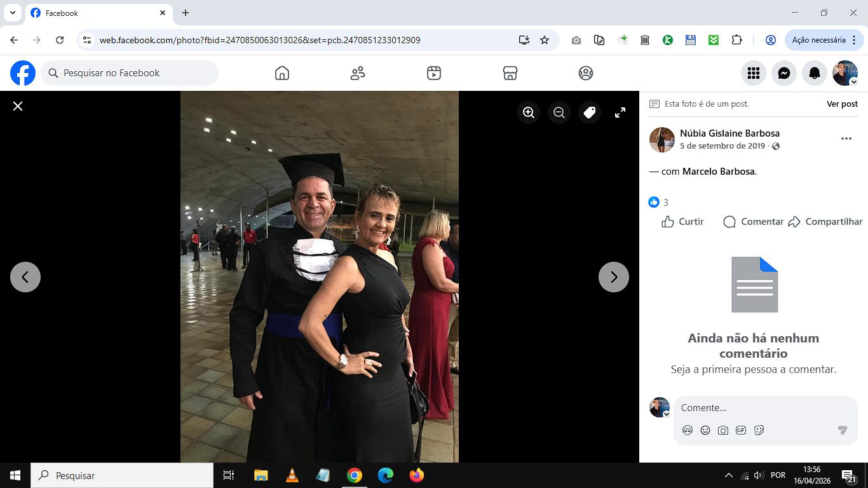The image size is (868, 488).
Task: Open the notifications bell
Action: [815, 74]
